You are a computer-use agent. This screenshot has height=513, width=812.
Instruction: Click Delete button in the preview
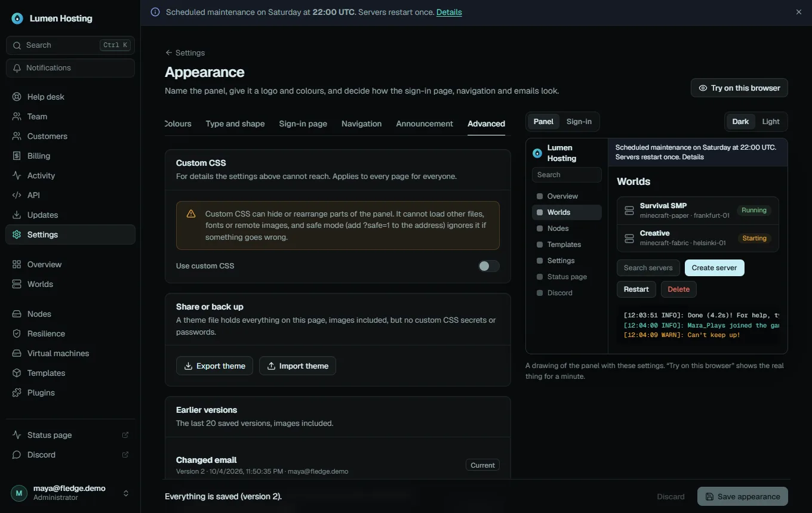click(678, 289)
